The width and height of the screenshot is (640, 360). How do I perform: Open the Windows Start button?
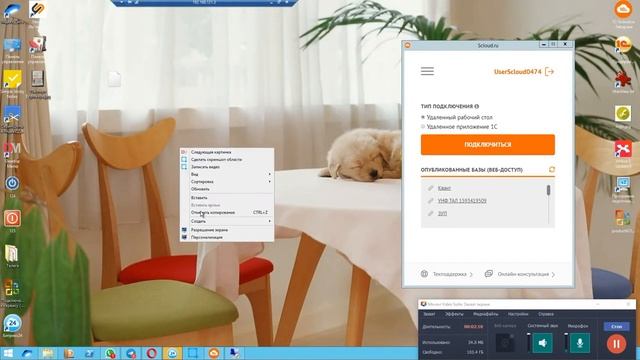pyautogui.click(x=8, y=353)
